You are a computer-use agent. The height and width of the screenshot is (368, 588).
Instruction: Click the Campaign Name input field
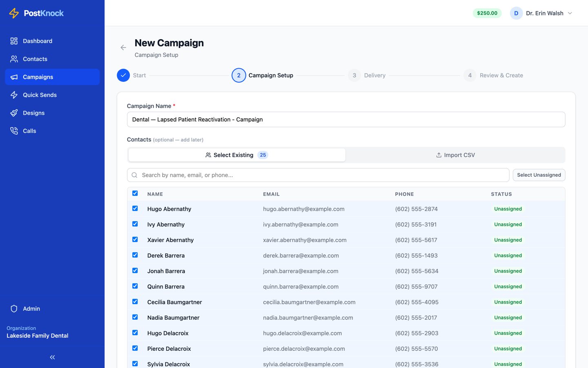click(346, 119)
